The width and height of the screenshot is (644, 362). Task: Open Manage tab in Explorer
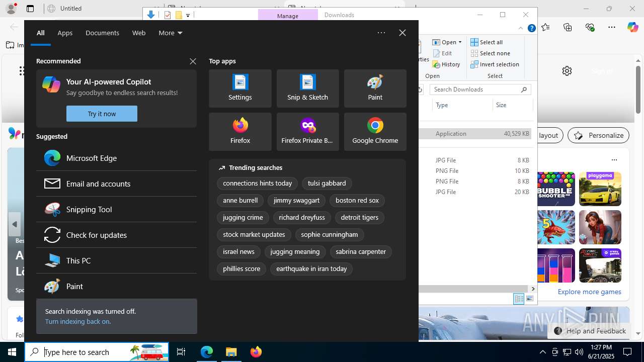point(288,16)
